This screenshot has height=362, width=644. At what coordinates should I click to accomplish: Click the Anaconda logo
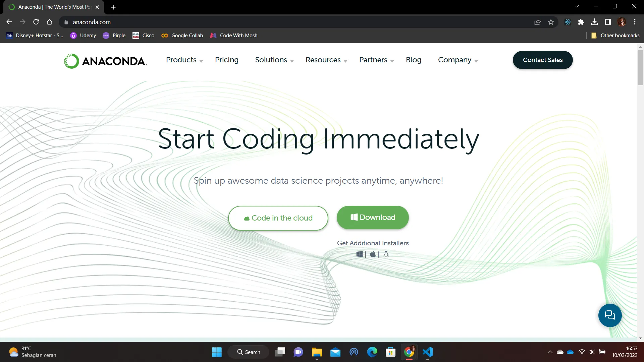tap(105, 61)
